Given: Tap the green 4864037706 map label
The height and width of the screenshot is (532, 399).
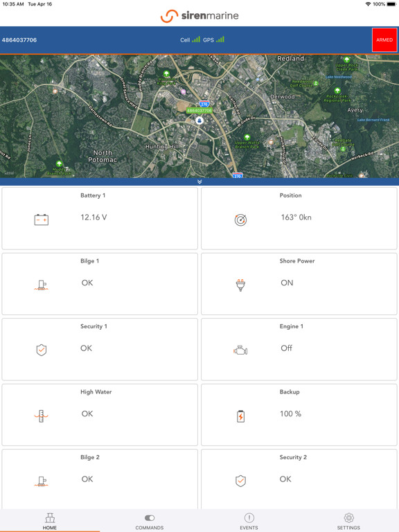Looking at the screenshot, I should click(x=199, y=111).
